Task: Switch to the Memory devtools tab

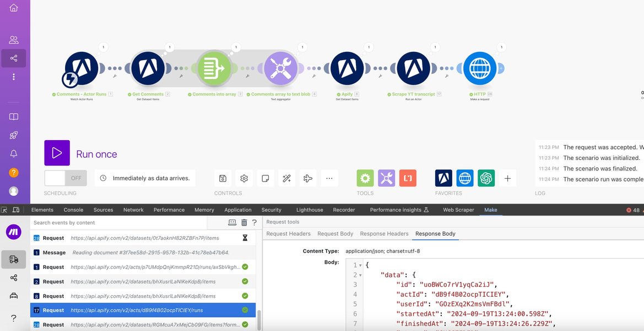Action: [x=204, y=210]
